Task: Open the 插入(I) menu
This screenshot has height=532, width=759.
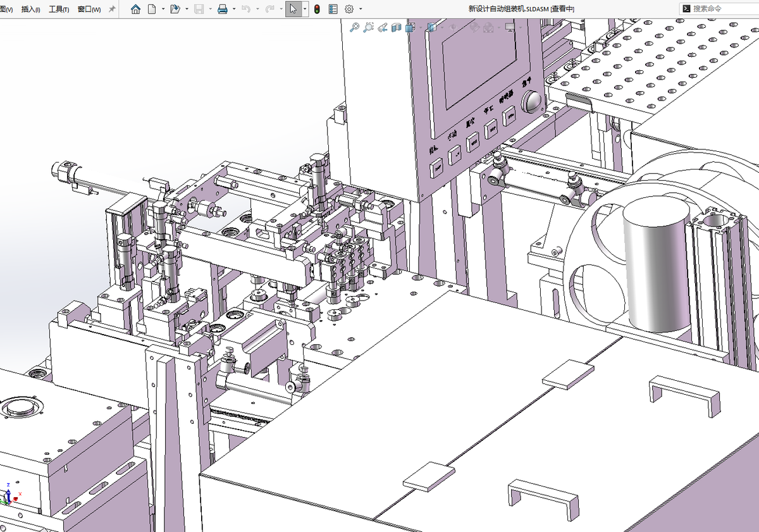Action: [x=31, y=9]
